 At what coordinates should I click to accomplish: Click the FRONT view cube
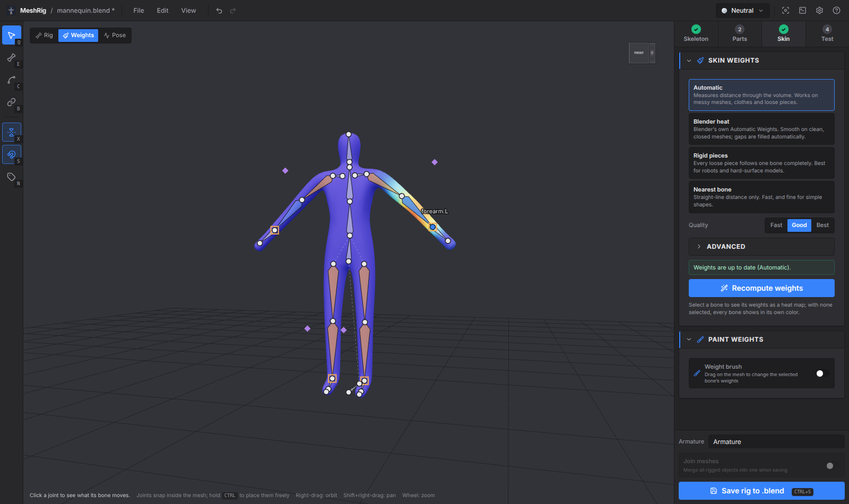[x=639, y=53]
